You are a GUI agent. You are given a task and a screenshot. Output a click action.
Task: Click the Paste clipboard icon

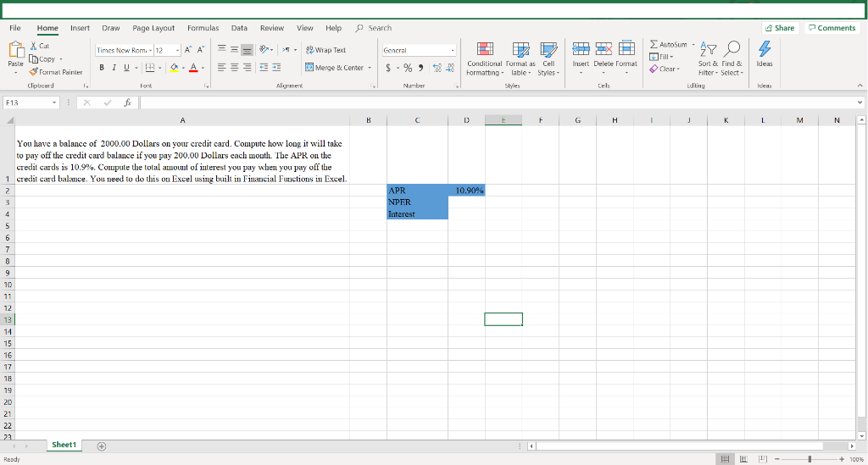pos(16,50)
